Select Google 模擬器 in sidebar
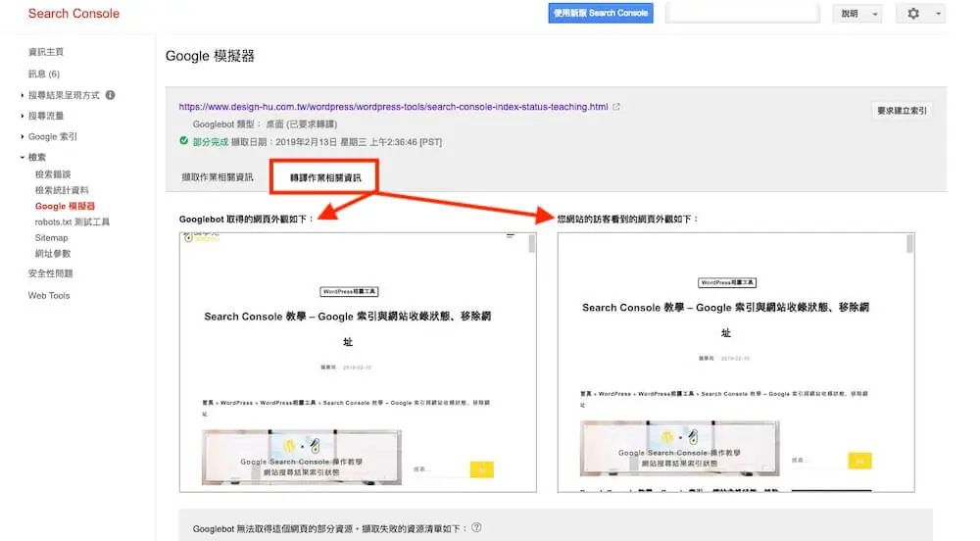 [65, 206]
